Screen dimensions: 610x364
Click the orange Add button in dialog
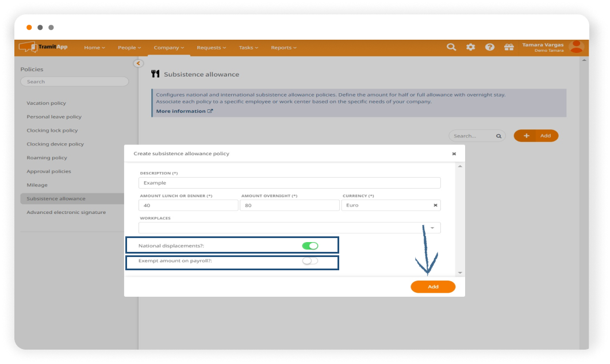coord(432,287)
